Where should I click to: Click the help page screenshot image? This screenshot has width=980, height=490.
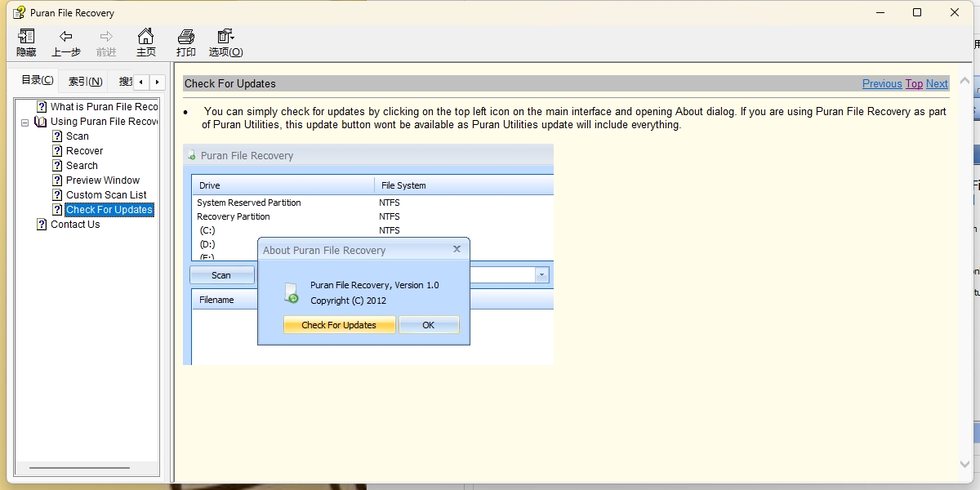[x=368, y=254]
